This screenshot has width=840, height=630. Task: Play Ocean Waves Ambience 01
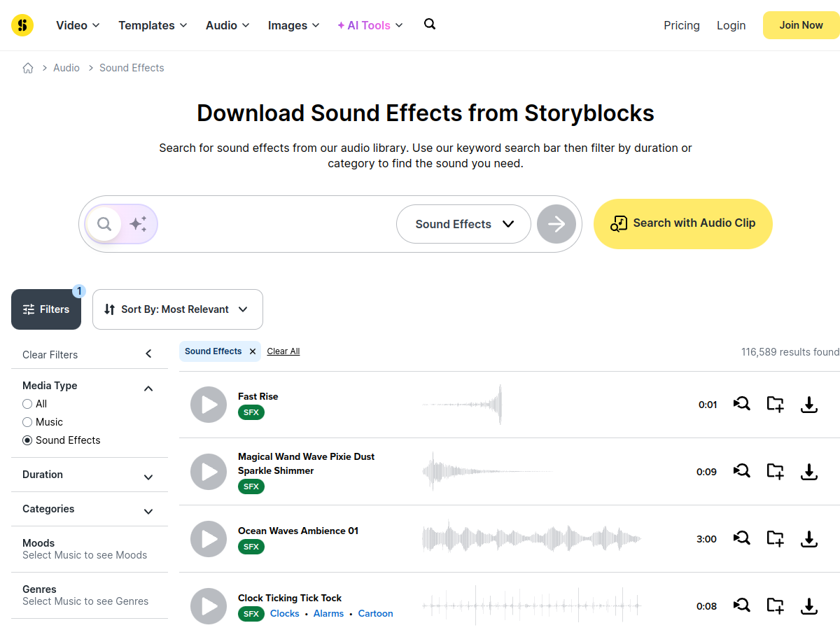(209, 539)
